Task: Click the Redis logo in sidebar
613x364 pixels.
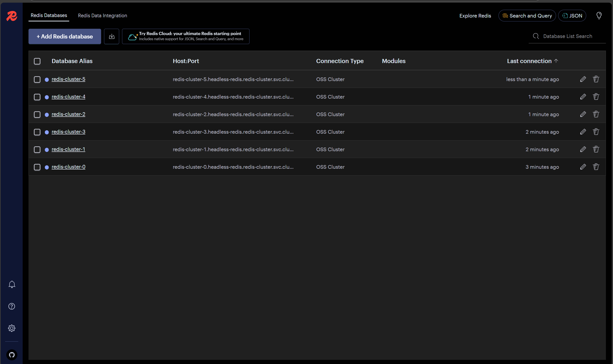Action: click(11, 16)
